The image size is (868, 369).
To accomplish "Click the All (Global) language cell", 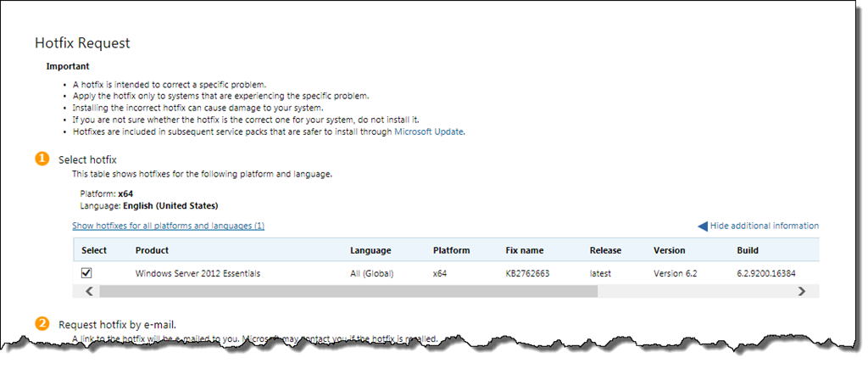I will 371,273.
